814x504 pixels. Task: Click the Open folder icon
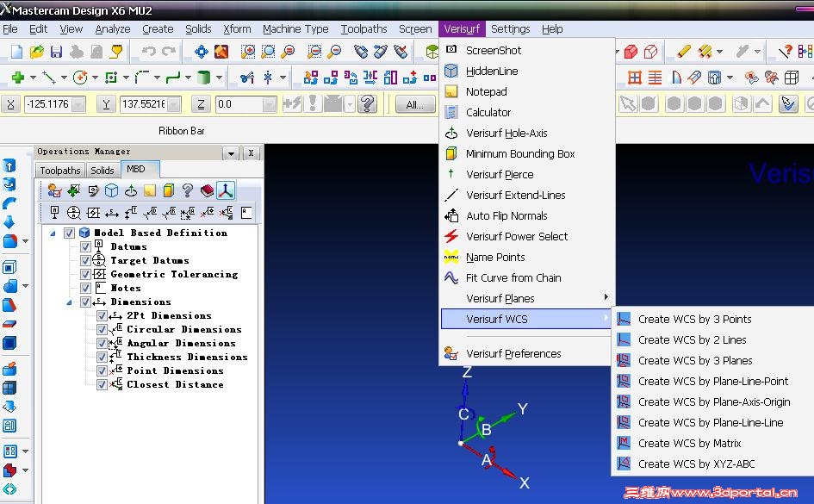pos(37,52)
